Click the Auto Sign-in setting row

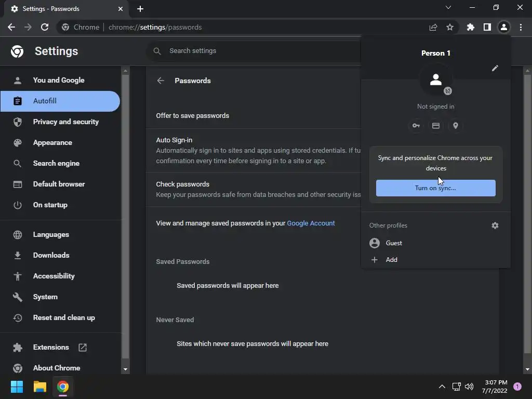(254, 150)
